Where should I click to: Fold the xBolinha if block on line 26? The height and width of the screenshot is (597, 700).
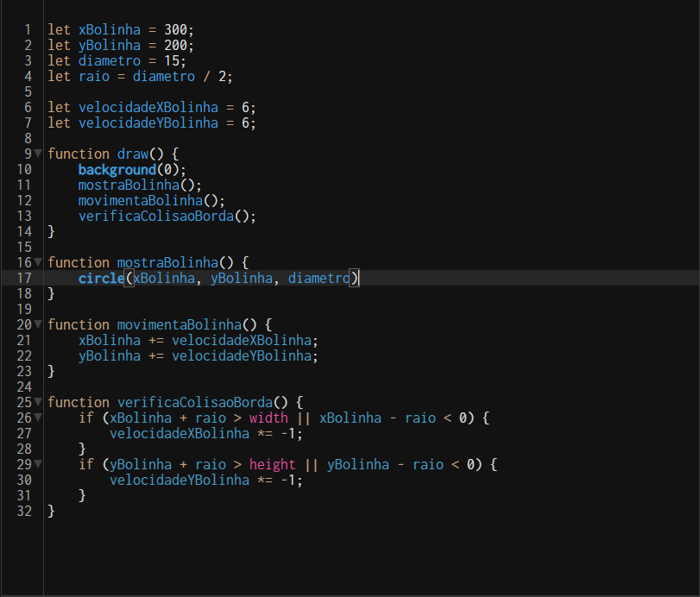click(38, 418)
